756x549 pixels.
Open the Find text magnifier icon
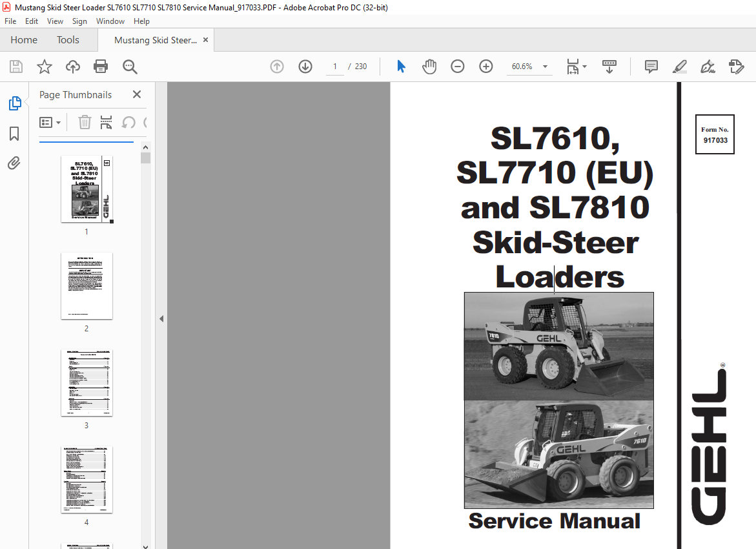click(x=130, y=67)
